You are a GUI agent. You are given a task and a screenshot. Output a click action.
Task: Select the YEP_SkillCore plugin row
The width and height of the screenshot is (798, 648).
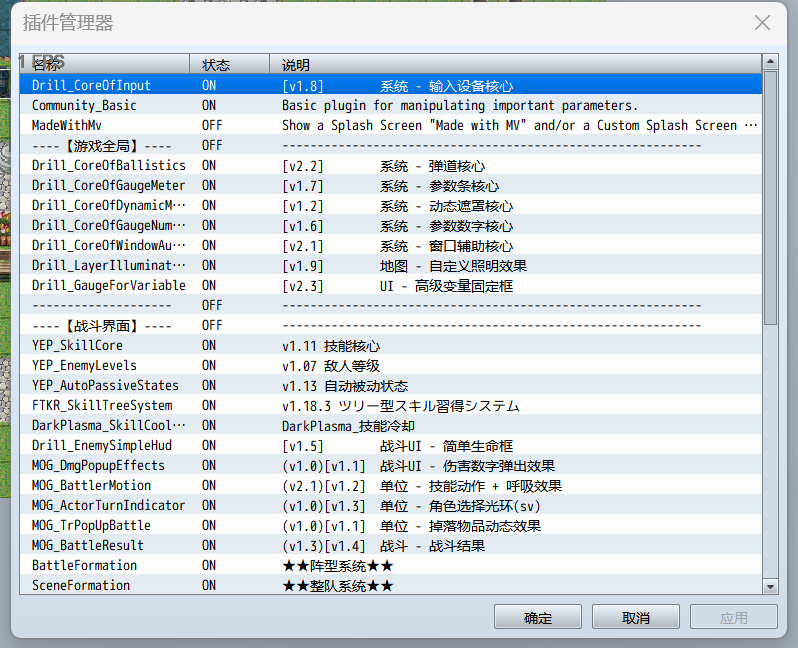tap(391, 345)
